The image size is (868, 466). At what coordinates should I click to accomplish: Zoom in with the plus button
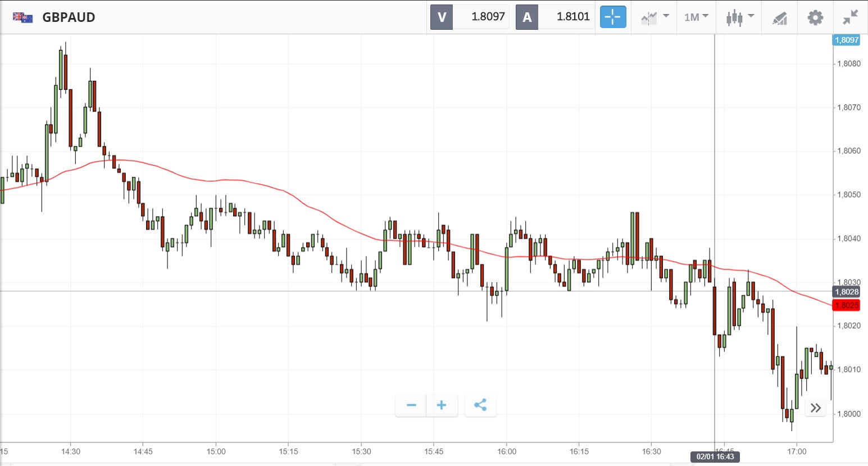(x=442, y=405)
